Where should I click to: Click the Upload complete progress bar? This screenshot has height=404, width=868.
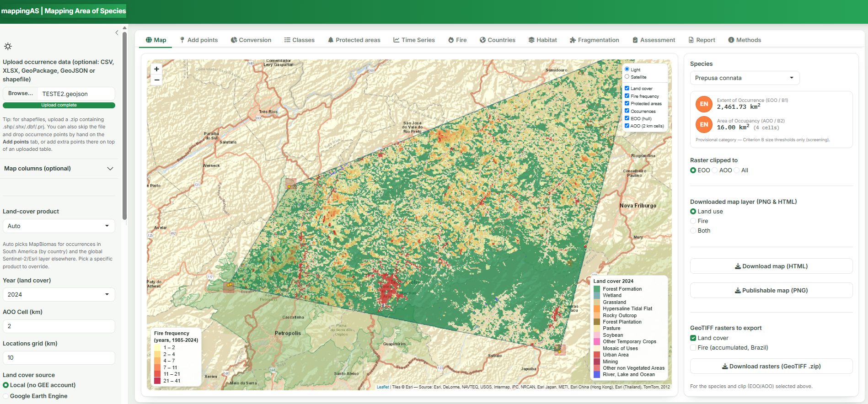coord(59,105)
